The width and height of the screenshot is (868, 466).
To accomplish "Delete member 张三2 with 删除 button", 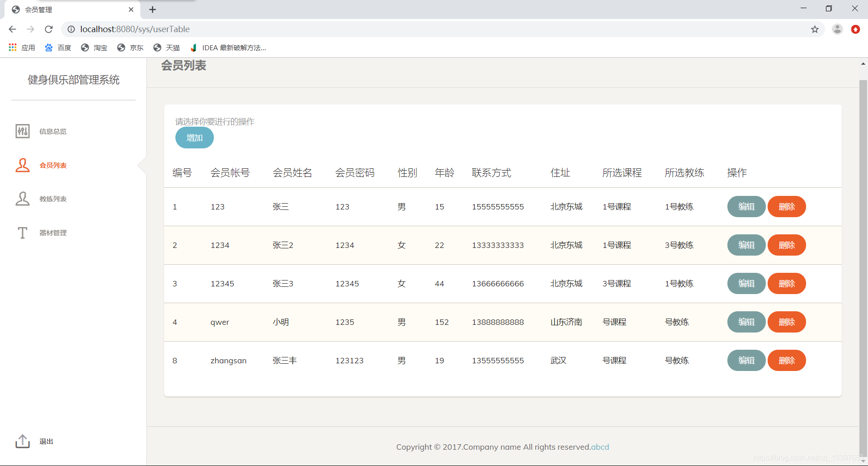I will pos(787,245).
